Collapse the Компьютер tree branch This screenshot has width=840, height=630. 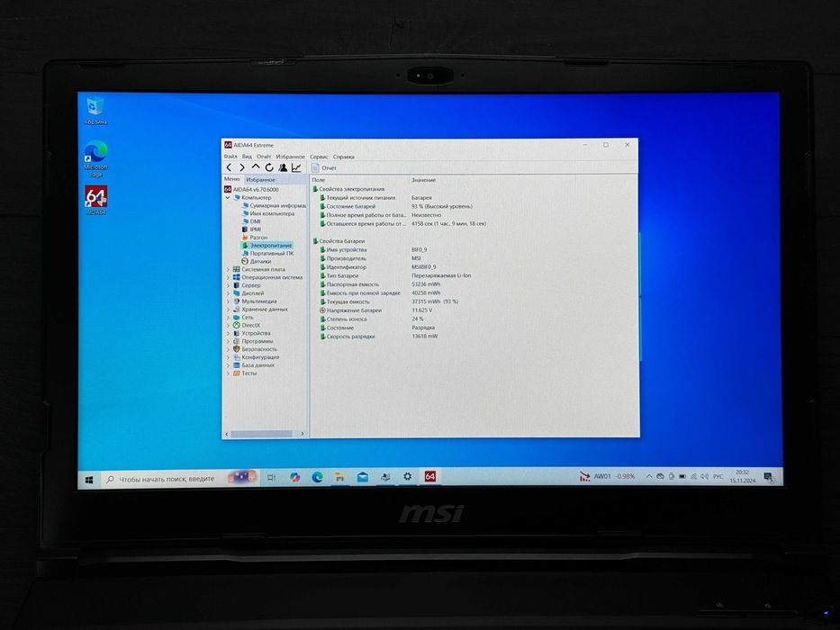[228, 197]
